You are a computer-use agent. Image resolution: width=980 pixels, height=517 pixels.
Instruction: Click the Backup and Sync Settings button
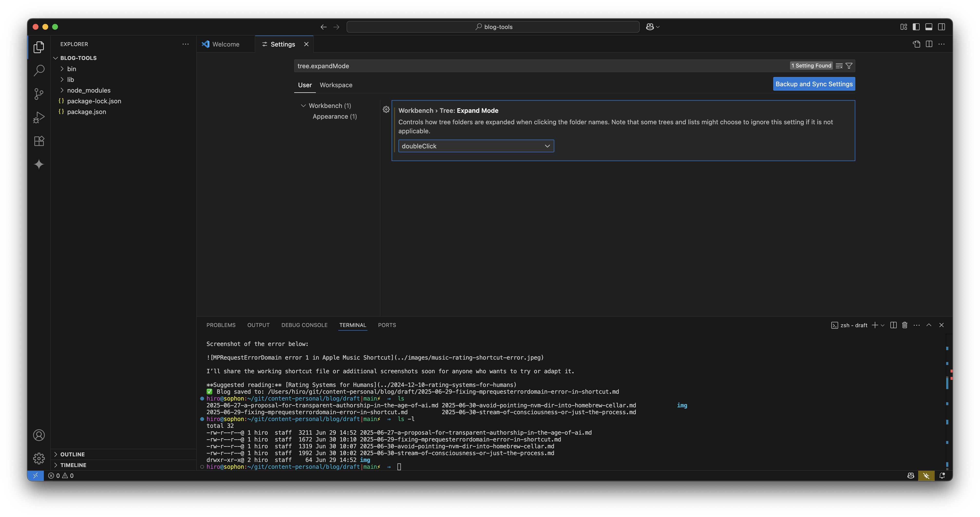[x=813, y=84]
